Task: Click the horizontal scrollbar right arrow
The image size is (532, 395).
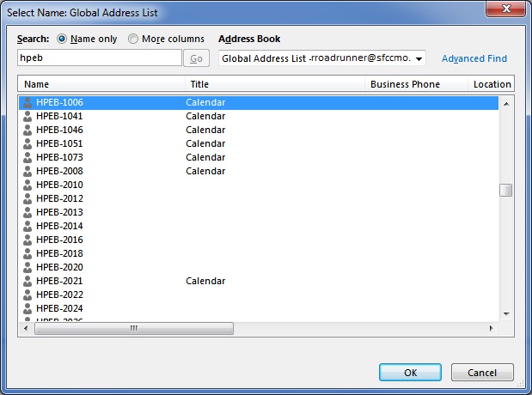Action: [x=491, y=328]
